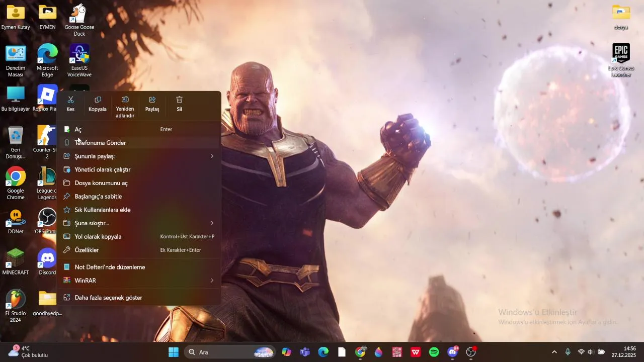Image resolution: width=644 pixels, height=362 pixels.
Task: Select the Discord desktop shortcut
Action: [47, 262]
